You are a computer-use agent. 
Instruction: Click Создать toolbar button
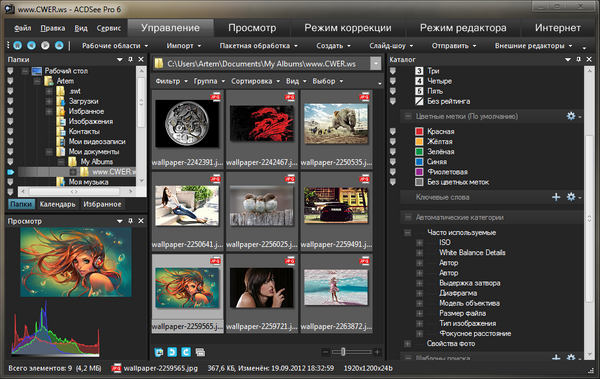point(333,46)
